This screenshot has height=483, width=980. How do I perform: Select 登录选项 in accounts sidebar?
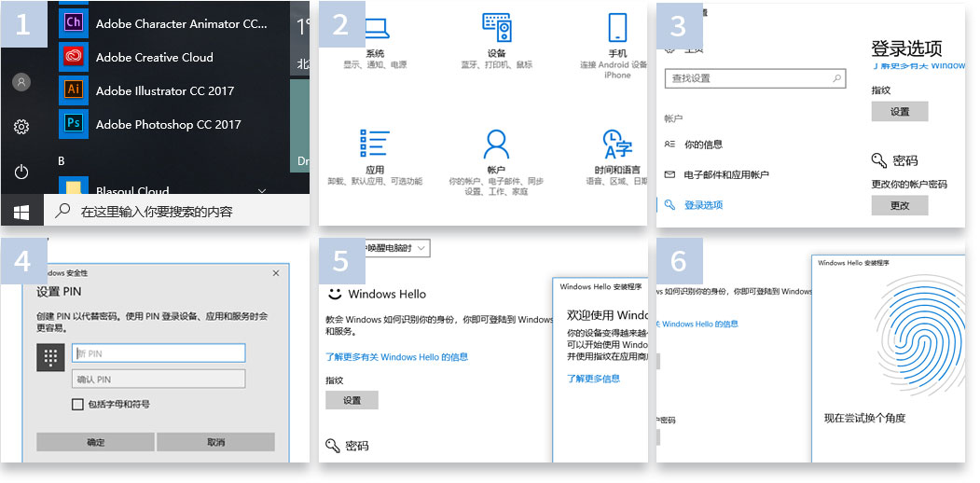pos(703,205)
